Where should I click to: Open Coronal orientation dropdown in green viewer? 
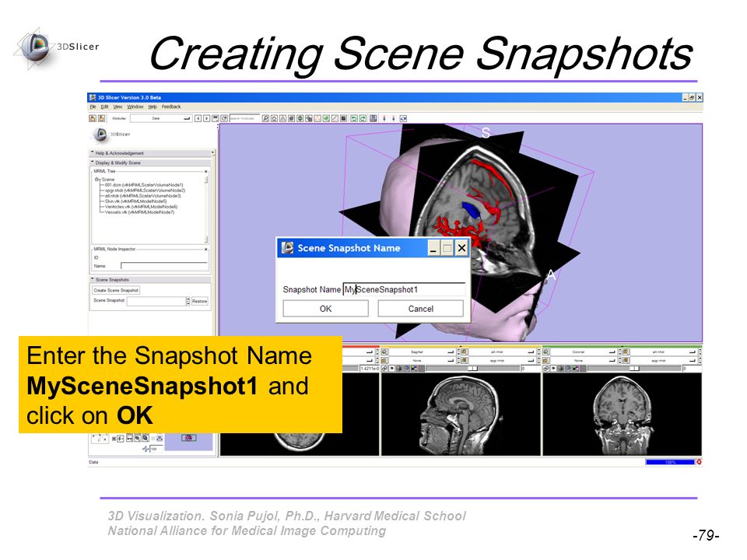584,352
